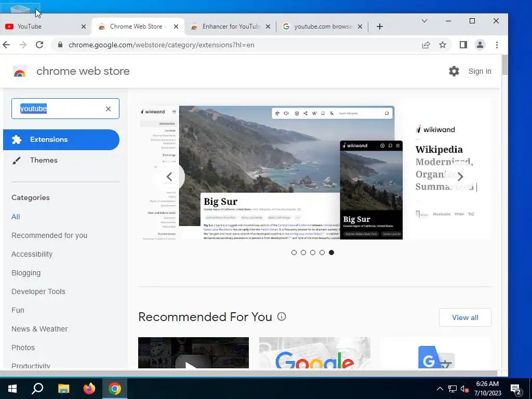532x399 pixels.
Task: Open Windows Start menu
Action: (12, 389)
